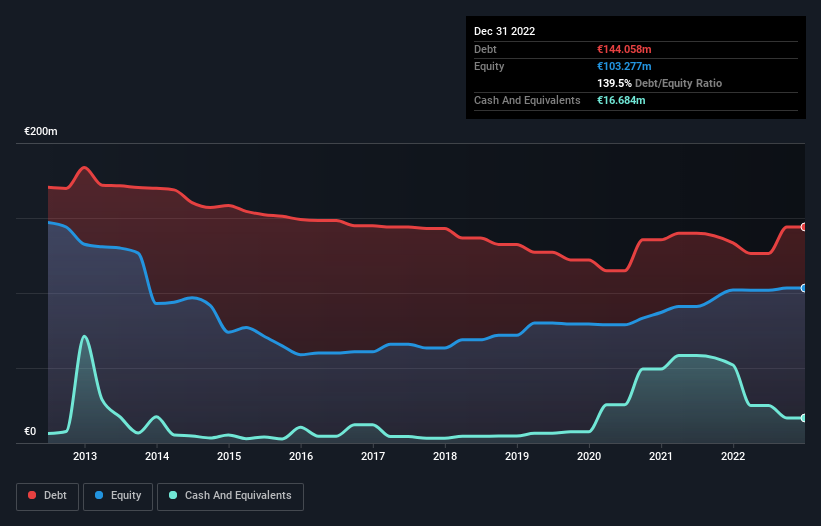This screenshot has width=821, height=526.
Task: Click the teal Cash endpoint marker
Action: click(x=803, y=418)
